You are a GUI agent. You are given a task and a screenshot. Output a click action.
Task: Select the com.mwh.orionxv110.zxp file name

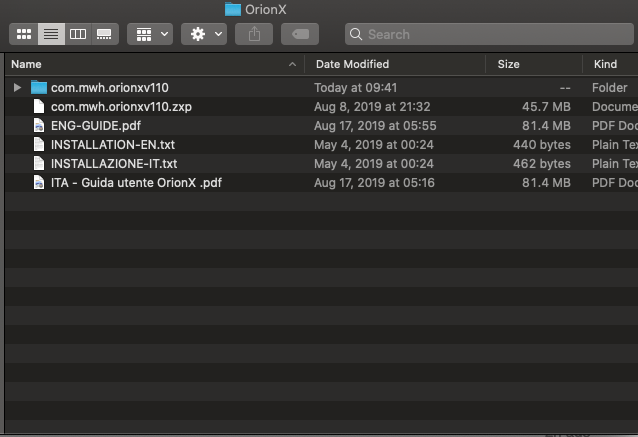point(121,107)
